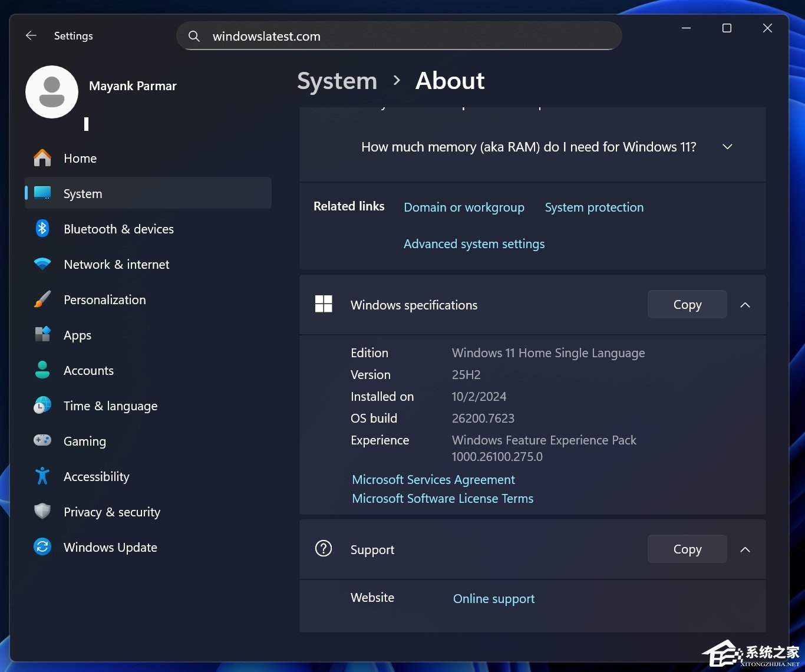Click the Related links label
Image resolution: width=805 pixels, height=672 pixels.
pyautogui.click(x=349, y=206)
